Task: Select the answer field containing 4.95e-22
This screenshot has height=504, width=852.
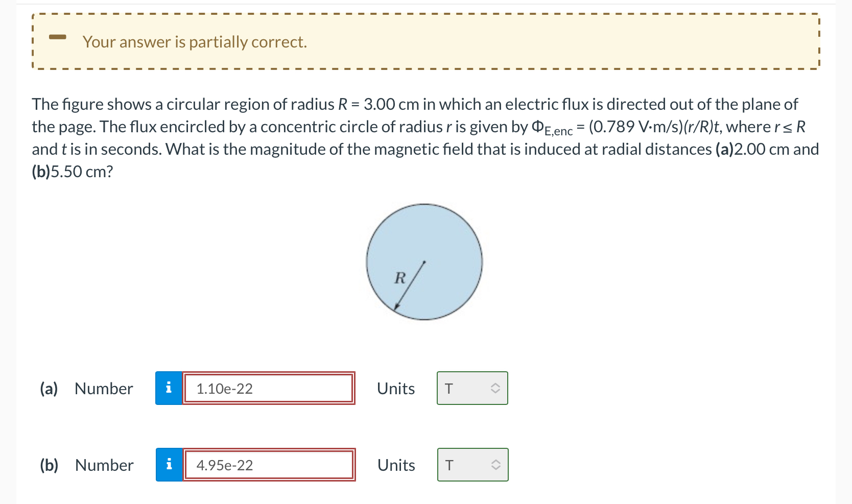Action: pyautogui.click(x=268, y=465)
